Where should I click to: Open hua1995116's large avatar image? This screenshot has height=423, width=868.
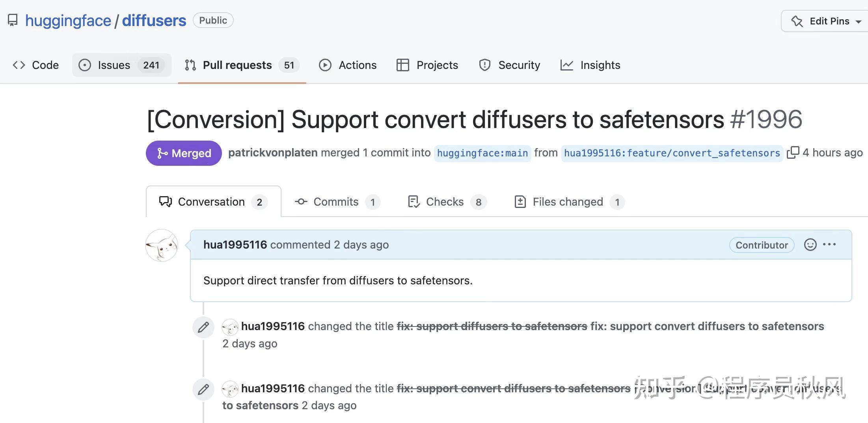click(162, 245)
